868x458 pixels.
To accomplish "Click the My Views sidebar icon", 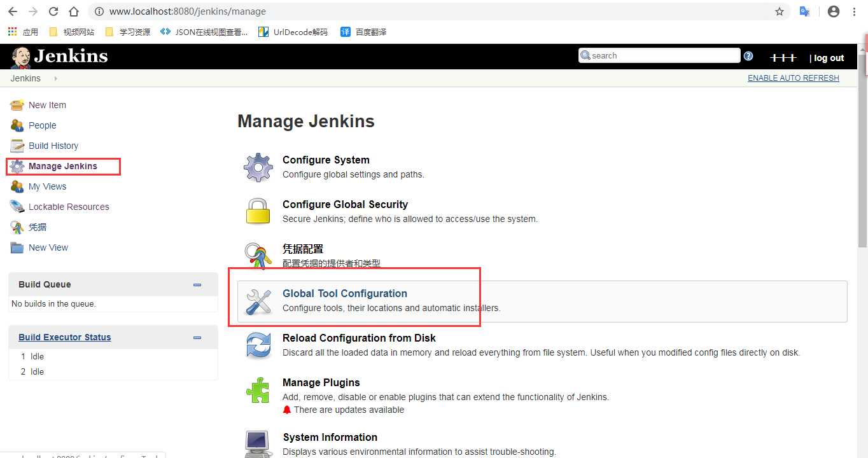I will point(17,186).
